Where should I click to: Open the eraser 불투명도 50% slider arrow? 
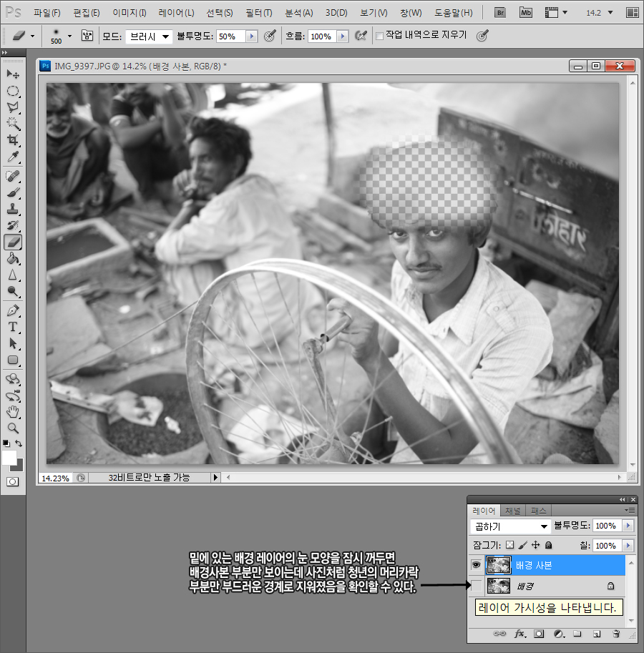coord(252,36)
